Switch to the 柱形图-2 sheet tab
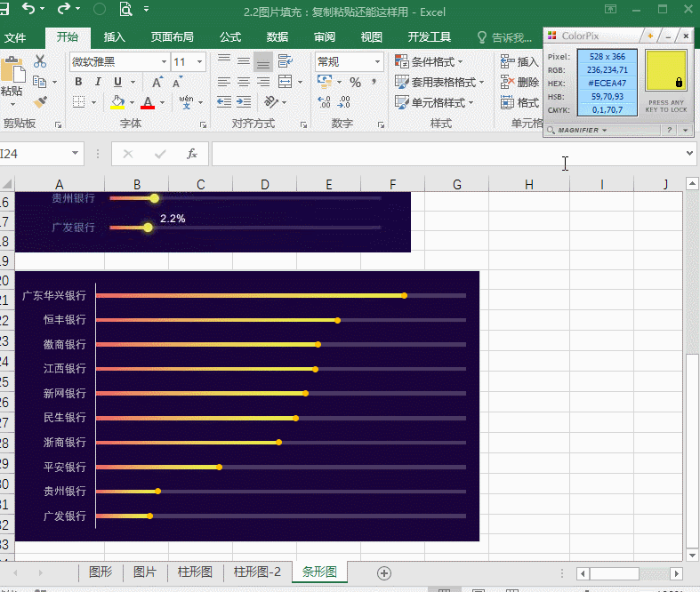 pyautogui.click(x=257, y=572)
